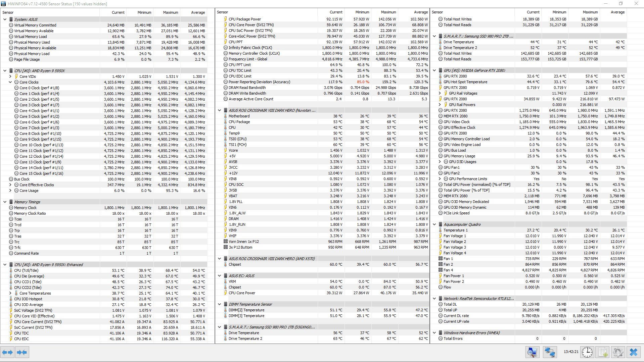Collapse the Memory Timings group

pos(5,202)
